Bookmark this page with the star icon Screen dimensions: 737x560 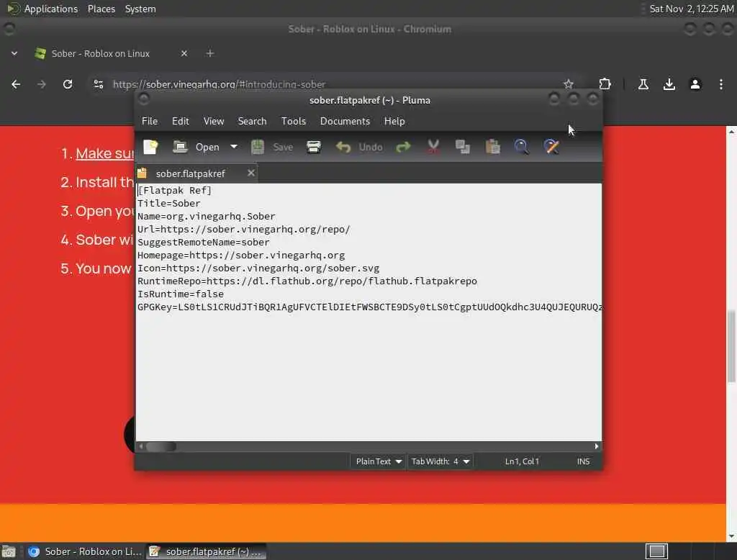pyautogui.click(x=569, y=84)
